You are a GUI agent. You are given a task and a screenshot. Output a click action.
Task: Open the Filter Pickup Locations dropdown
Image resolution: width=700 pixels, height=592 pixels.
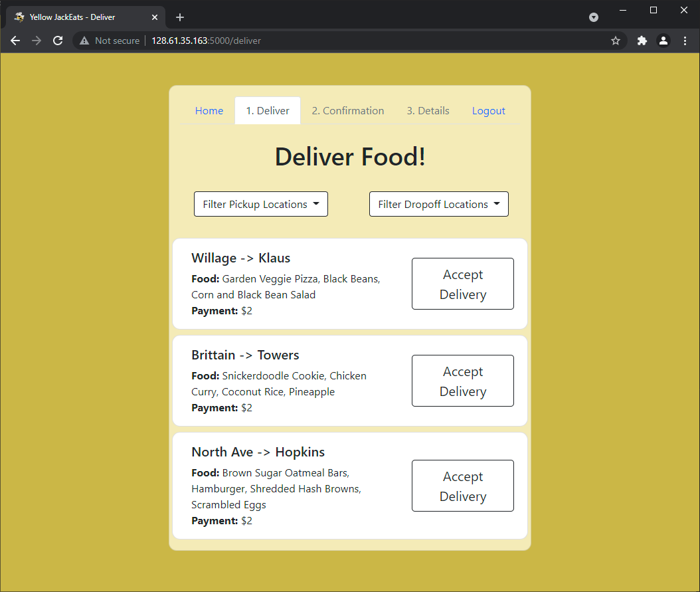(x=260, y=204)
